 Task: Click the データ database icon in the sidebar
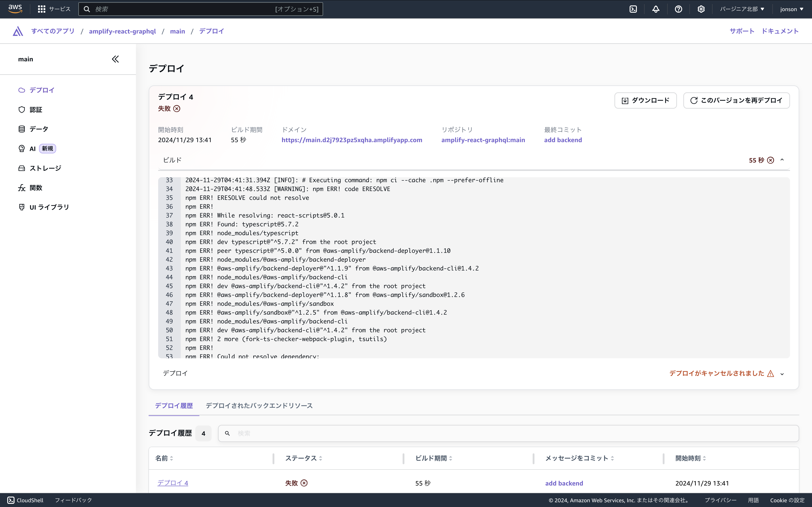(22, 128)
